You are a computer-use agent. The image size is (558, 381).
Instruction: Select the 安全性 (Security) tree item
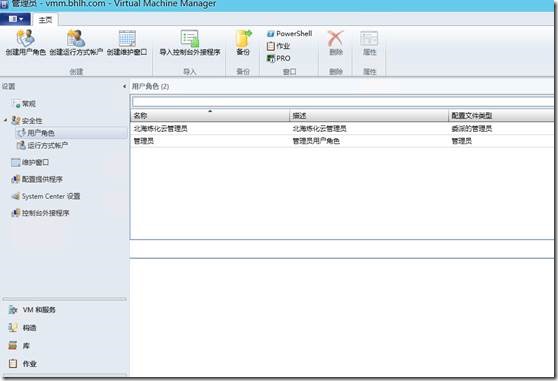pos(32,121)
